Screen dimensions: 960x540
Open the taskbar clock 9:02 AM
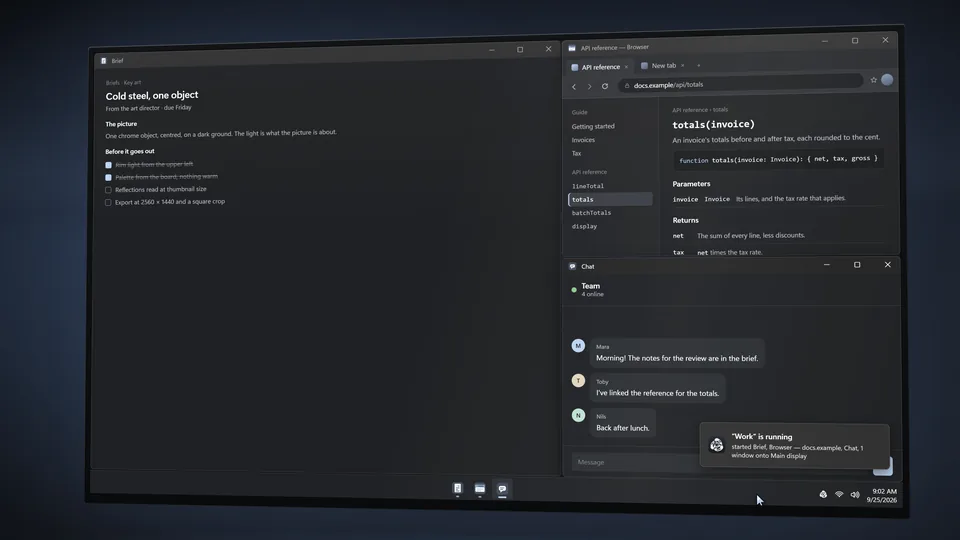(882, 495)
